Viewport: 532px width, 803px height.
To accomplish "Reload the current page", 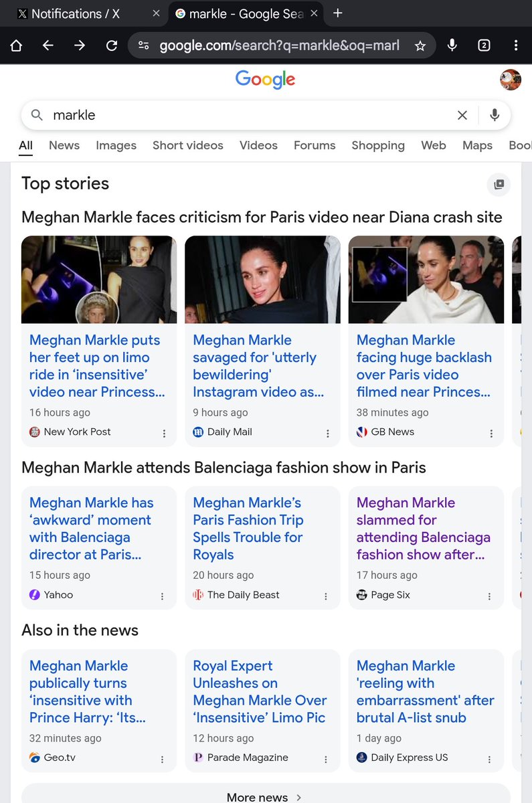I will click(112, 46).
